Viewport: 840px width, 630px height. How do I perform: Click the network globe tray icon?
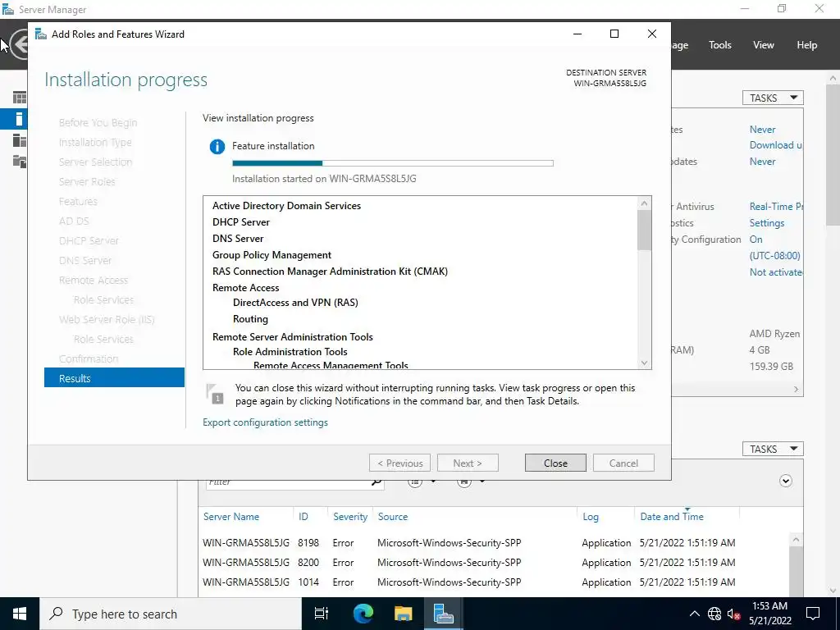pyautogui.click(x=714, y=614)
